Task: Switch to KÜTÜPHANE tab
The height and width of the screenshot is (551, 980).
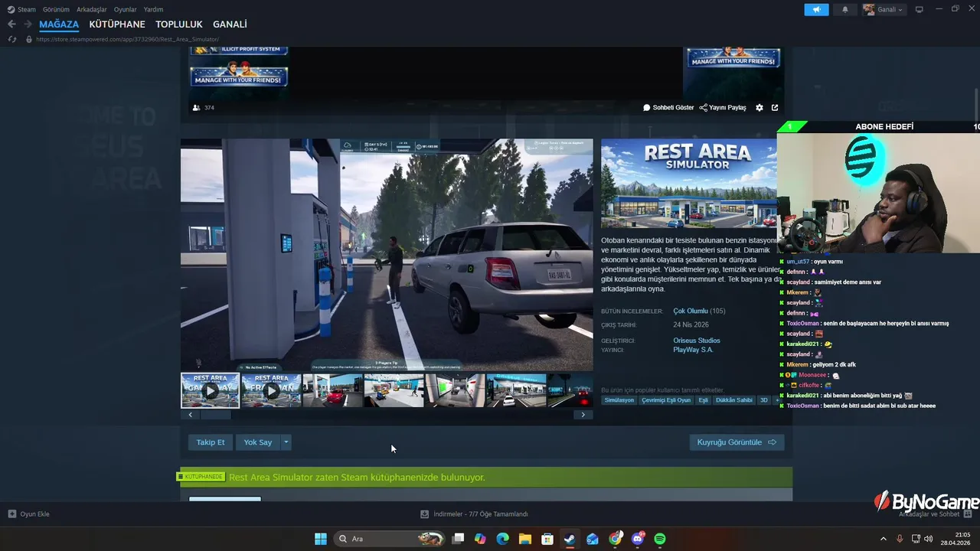Action: (x=117, y=24)
